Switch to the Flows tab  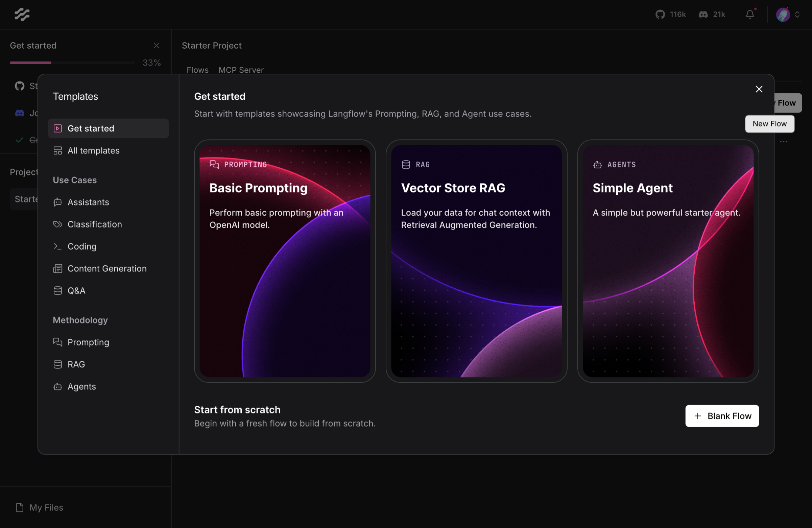point(197,70)
